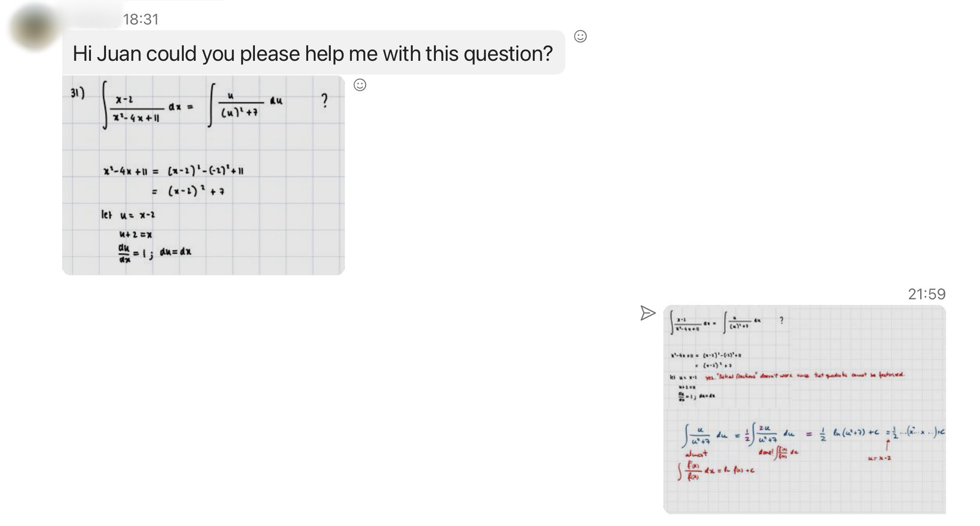Open the integral question image attachment
Image resolution: width=980 pixels, height=526 pixels.
[x=203, y=174]
